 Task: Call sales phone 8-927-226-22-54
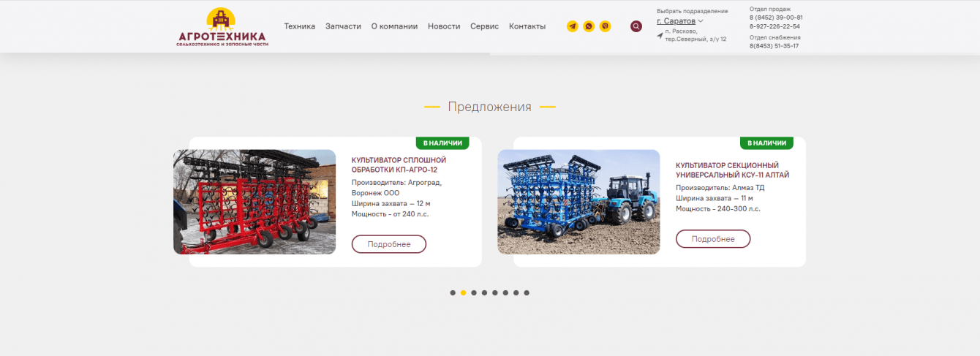774,26
